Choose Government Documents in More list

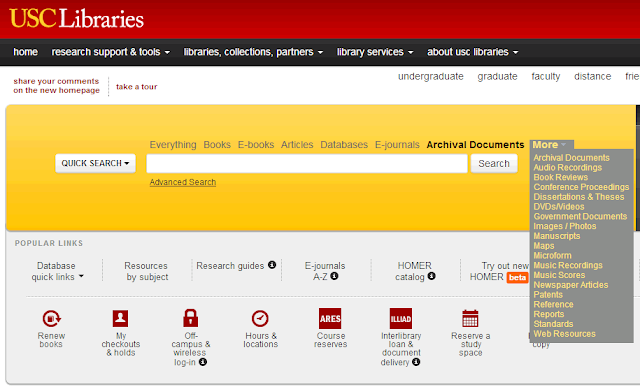580,216
